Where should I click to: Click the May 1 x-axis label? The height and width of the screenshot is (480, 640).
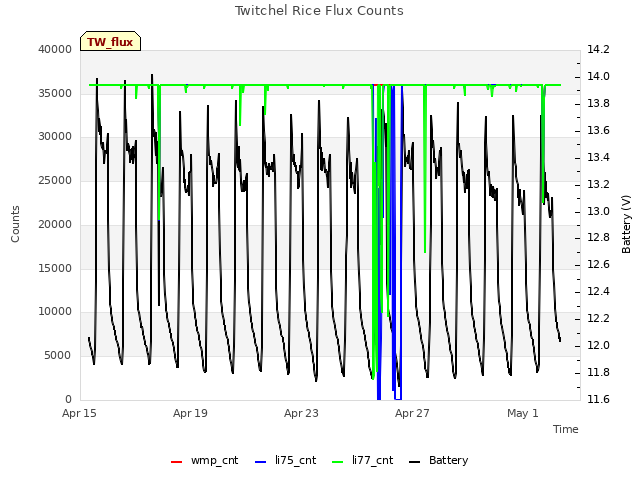click(523, 413)
